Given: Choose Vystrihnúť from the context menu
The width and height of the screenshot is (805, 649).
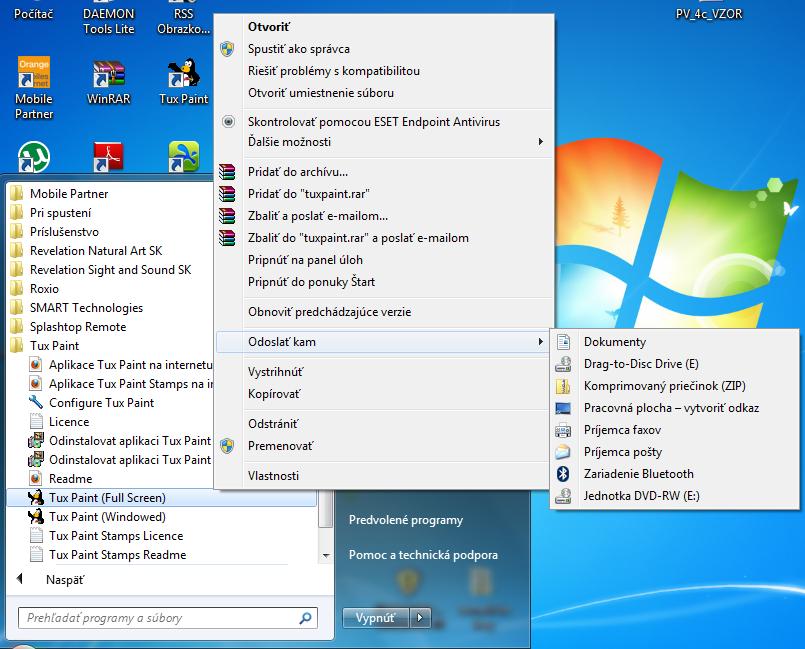Looking at the screenshot, I should [384, 372].
